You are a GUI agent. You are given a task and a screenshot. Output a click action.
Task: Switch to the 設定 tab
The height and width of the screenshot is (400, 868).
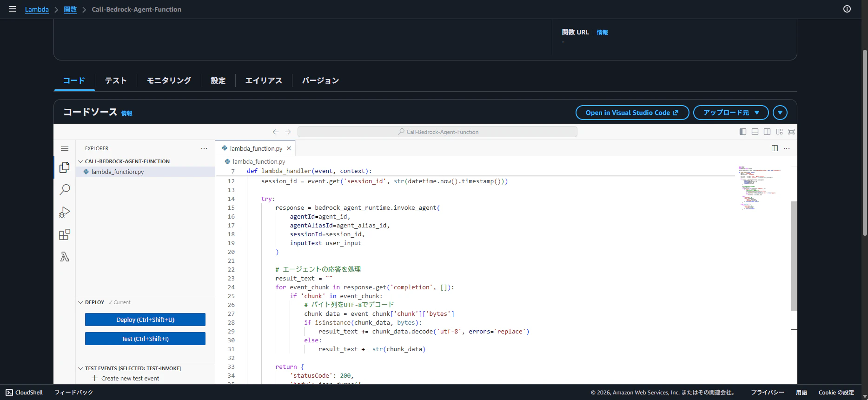tap(218, 80)
